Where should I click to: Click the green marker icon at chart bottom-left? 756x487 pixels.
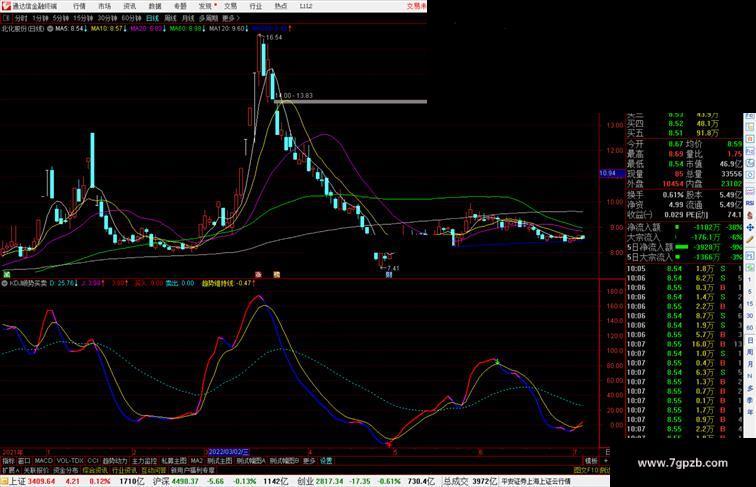point(7,275)
